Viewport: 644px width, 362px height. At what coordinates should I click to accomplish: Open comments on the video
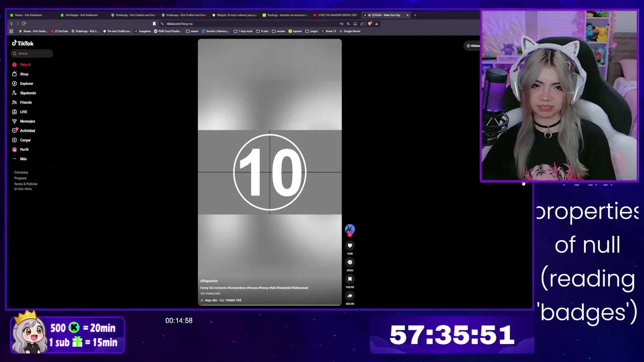[350, 262]
